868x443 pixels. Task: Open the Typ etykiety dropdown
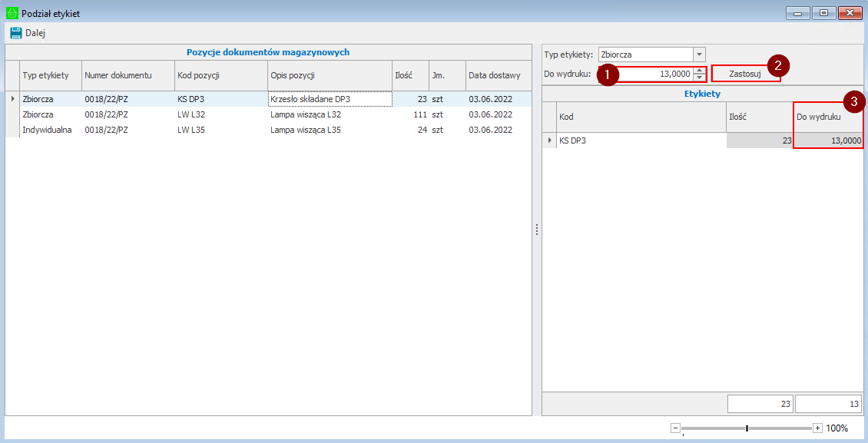coord(699,55)
